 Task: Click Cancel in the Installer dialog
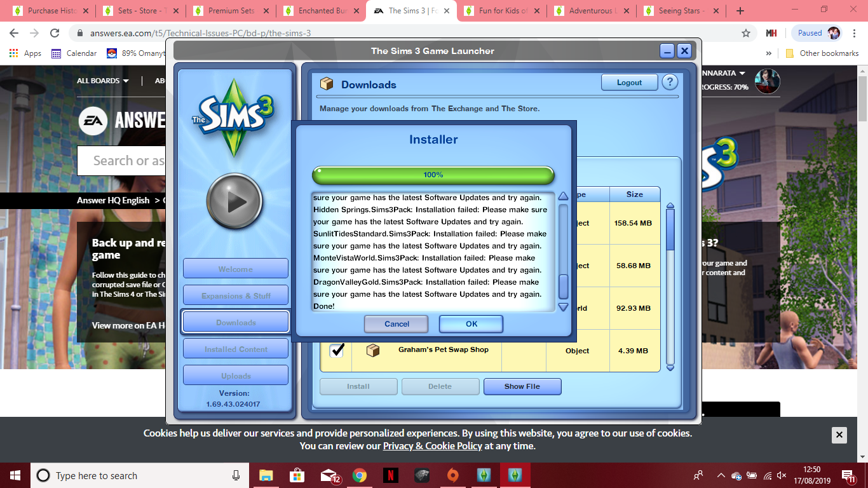(x=397, y=323)
